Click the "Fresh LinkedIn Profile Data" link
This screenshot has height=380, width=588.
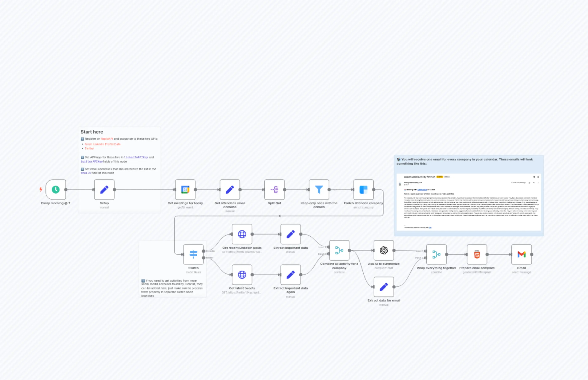coord(103,144)
